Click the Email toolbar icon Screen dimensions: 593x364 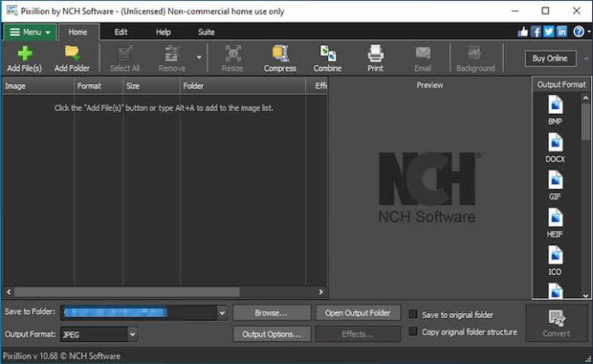click(x=423, y=59)
